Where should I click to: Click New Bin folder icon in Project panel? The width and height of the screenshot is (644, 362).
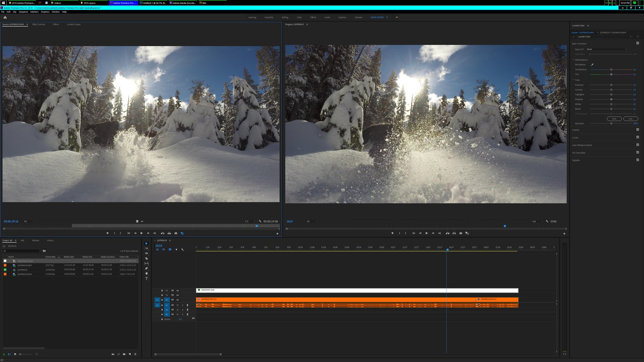(124, 354)
